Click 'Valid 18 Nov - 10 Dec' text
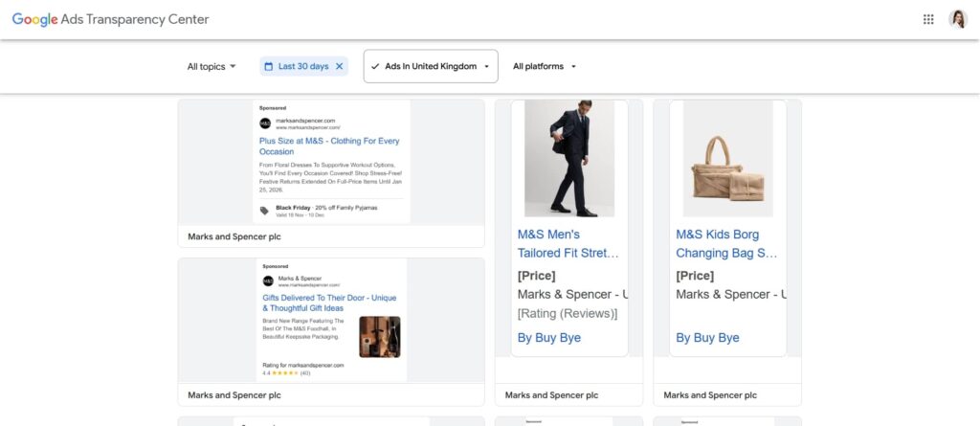Image resolution: width=980 pixels, height=426 pixels. 300,215
